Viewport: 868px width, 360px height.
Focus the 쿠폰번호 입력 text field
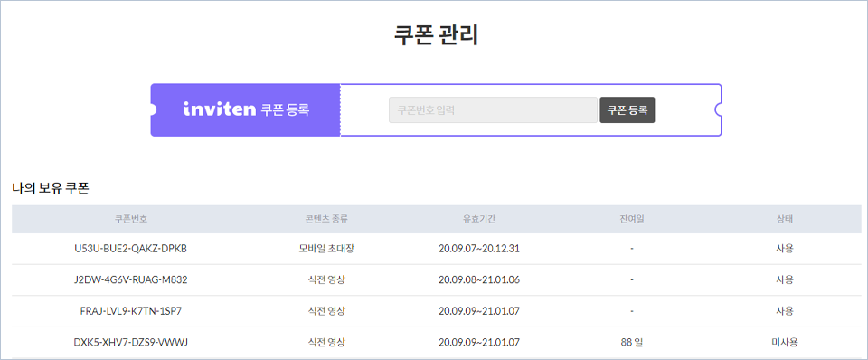494,109
